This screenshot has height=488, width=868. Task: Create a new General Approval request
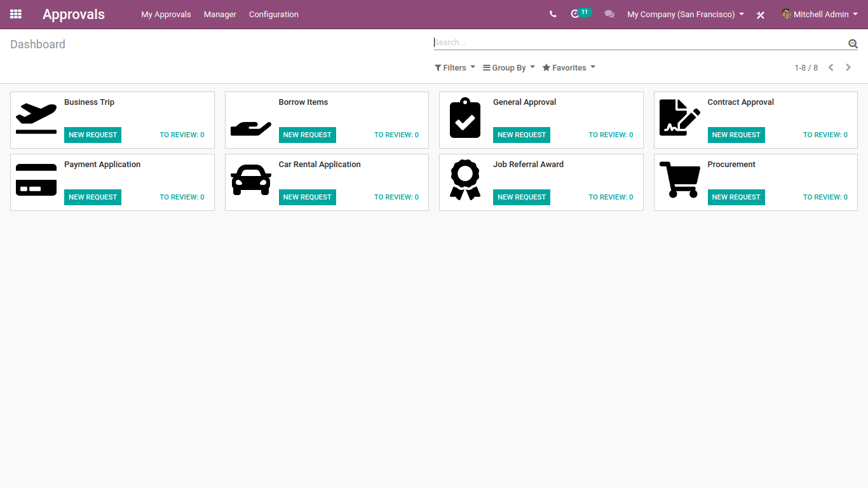522,135
